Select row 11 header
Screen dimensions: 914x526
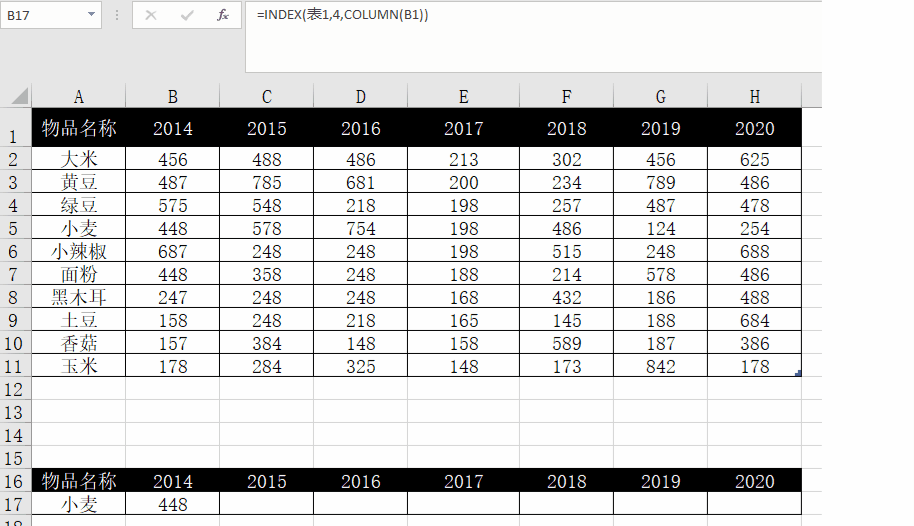click(x=16, y=366)
